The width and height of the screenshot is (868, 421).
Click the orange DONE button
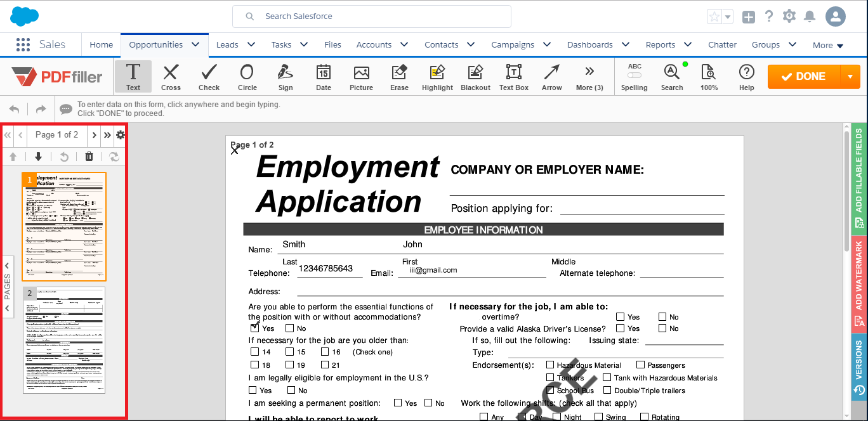click(804, 77)
